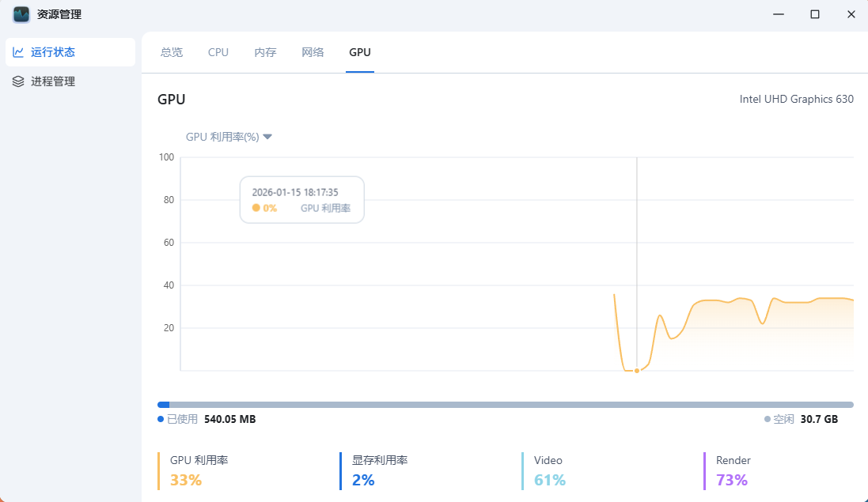Open the 内存 tab
This screenshot has width=868, height=502.
[265, 52]
